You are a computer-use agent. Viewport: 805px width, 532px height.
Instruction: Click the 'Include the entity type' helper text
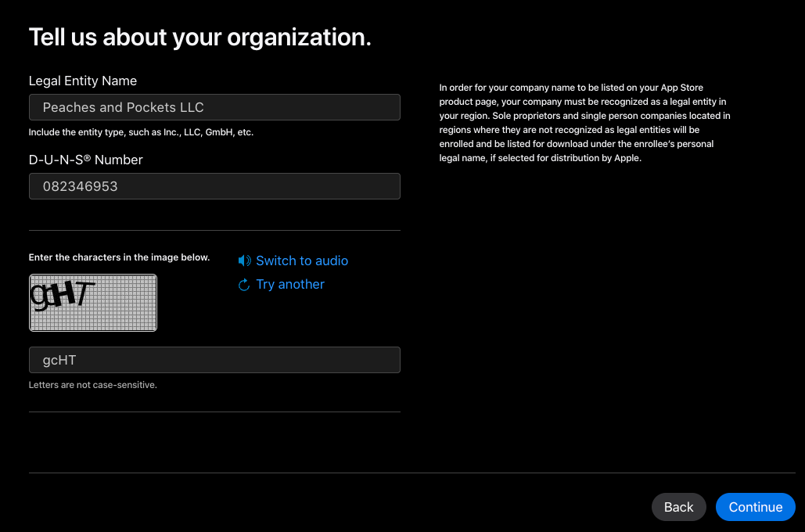click(141, 132)
